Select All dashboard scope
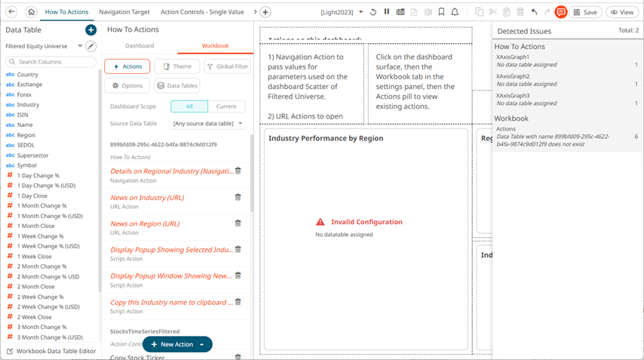This screenshot has height=360, width=644. point(189,106)
